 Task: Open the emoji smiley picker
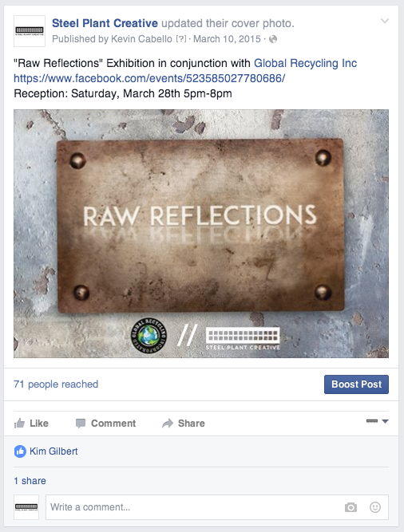point(375,507)
